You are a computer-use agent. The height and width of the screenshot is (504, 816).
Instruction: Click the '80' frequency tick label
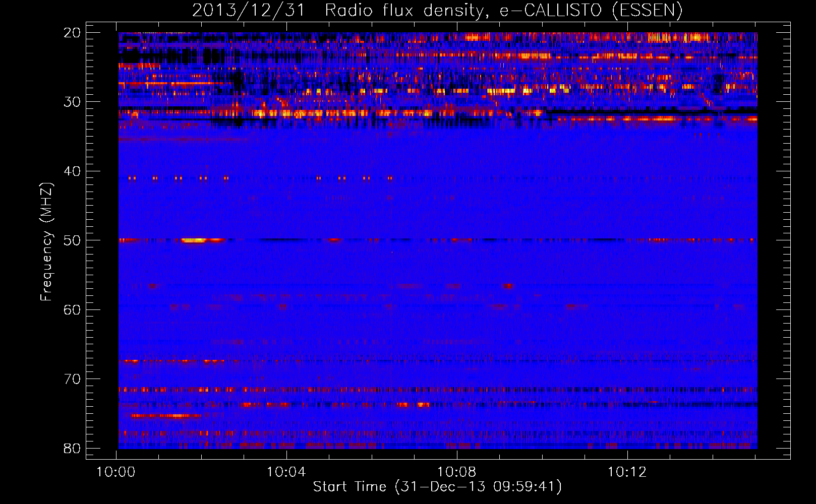pyautogui.click(x=72, y=448)
